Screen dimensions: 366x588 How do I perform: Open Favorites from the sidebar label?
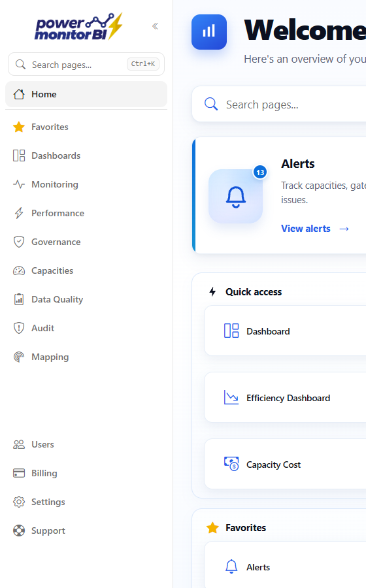(x=50, y=127)
